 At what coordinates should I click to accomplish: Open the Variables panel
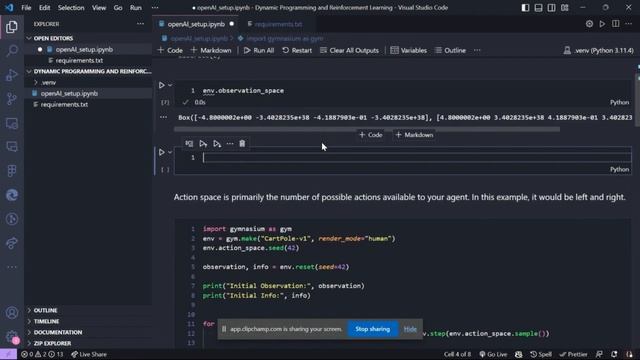pyautogui.click(x=409, y=50)
